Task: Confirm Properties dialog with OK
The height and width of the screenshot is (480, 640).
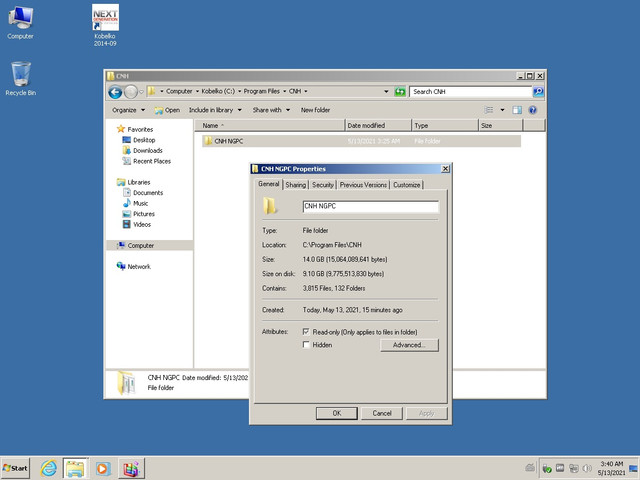Action: pos(337,413)
